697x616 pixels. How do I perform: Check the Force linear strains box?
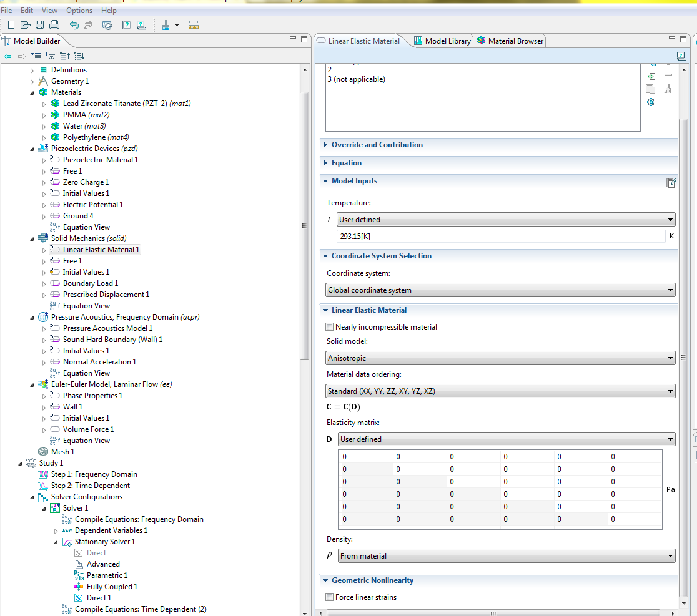click(330, 597)
